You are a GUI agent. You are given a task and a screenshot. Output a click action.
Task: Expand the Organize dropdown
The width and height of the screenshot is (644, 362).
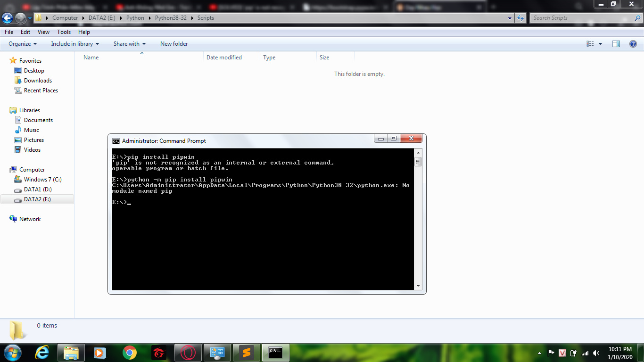click(x=23, y=44)
